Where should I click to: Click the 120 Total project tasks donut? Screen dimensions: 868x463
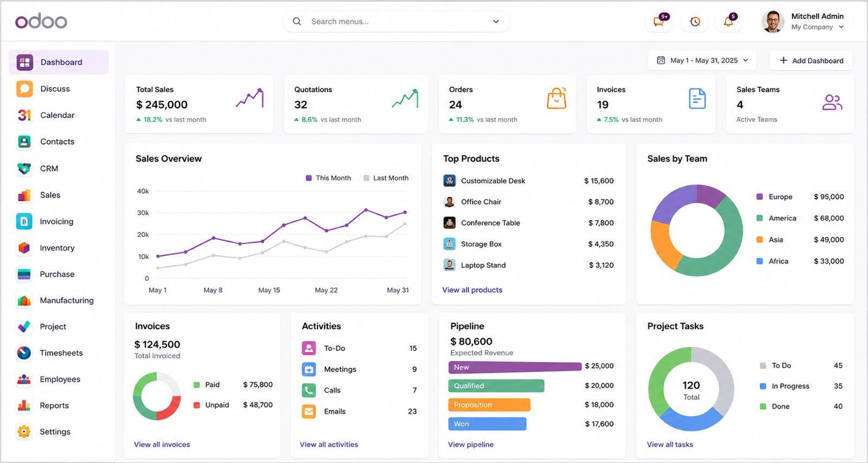click(691, 389)
